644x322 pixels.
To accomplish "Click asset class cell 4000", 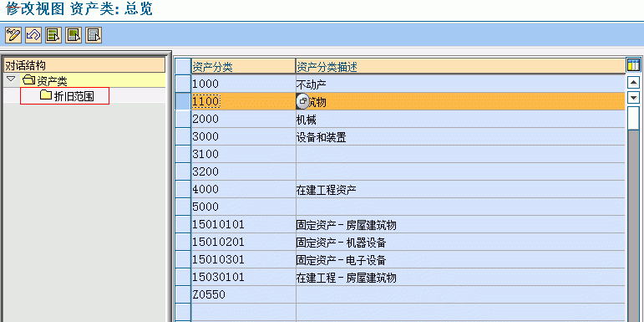I will (x=243, y=189).
